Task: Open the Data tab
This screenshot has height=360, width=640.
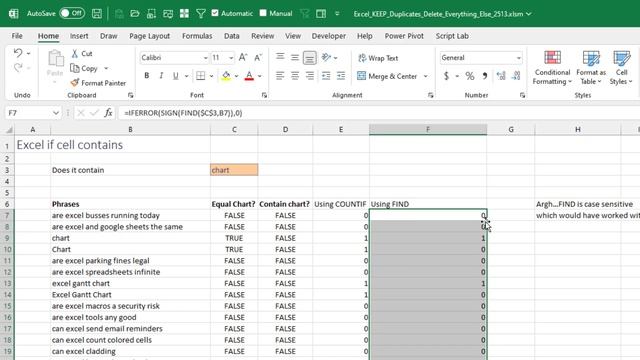Action: [x=231, y=36]
